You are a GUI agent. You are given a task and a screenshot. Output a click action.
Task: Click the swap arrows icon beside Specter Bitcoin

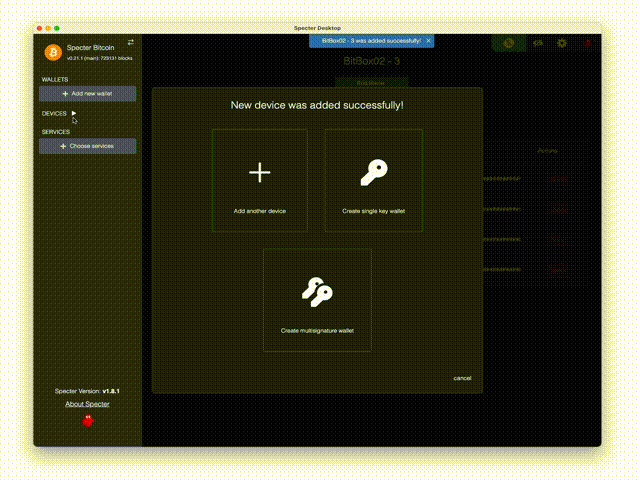[x=131, y=42]
